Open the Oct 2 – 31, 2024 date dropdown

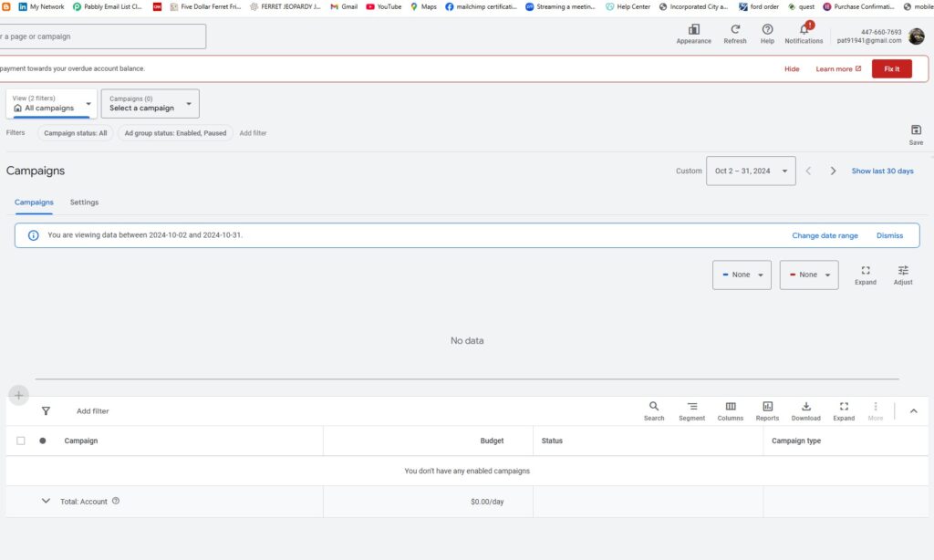(750, 171)
